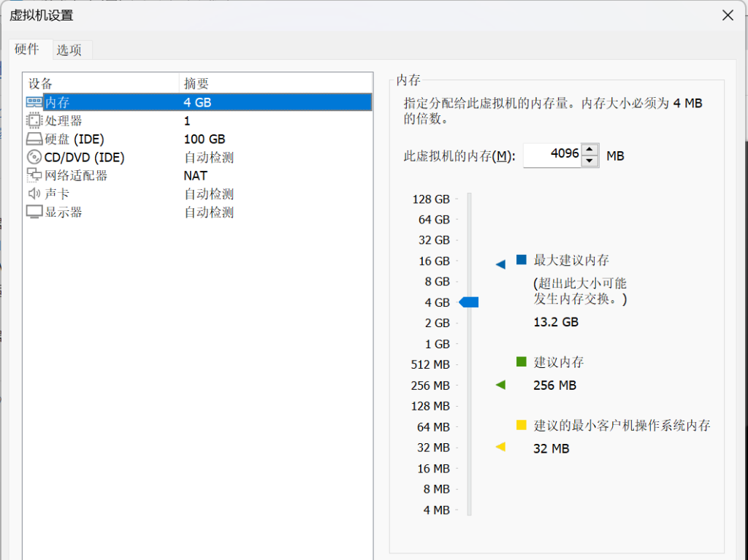Click blue square legend for 最大建议内存
This screenshot has height=560, width=748.
click(x=522, y=260)
